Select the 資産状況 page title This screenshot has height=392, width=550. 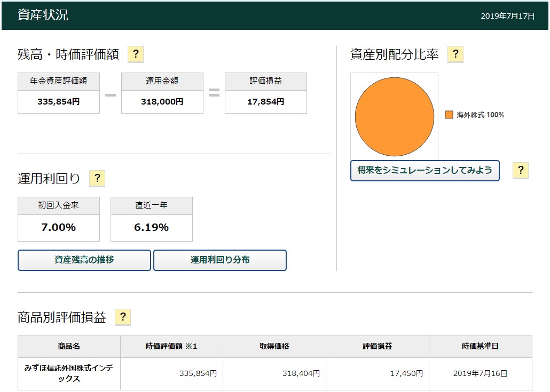click(x=43, y=15)
